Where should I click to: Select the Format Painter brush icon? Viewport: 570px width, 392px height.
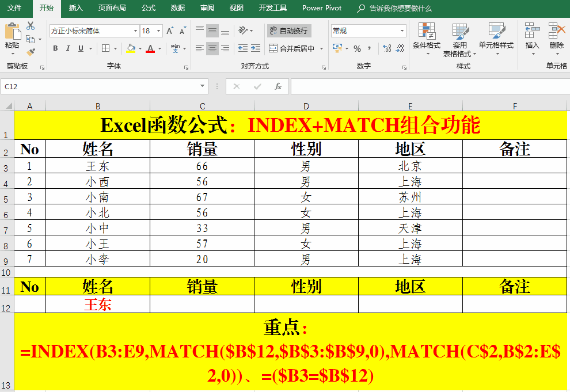31,52
